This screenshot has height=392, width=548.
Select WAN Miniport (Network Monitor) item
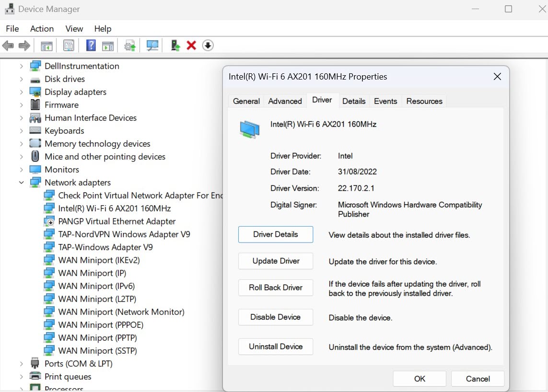point(121,312)
